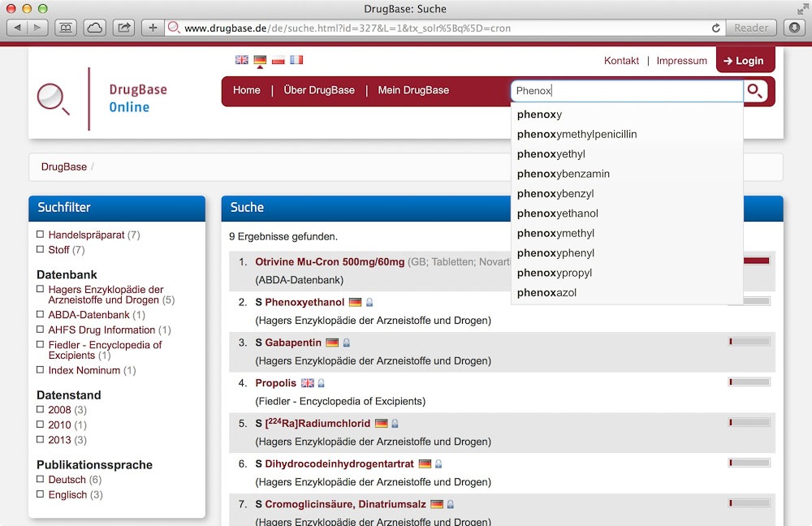The image size is (812, 526).
Task: Select suggestion phenoxyphenyl
Action: coord(627,253)
